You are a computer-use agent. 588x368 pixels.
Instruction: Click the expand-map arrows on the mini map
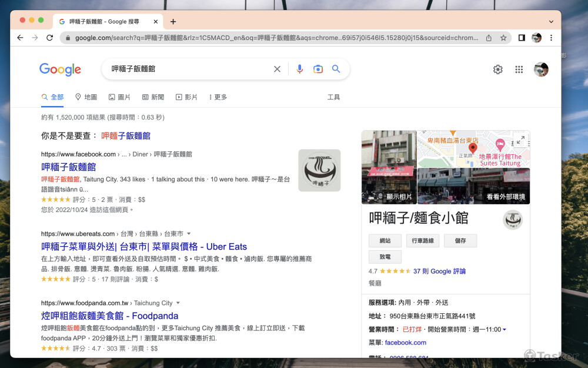pos(520,141)
